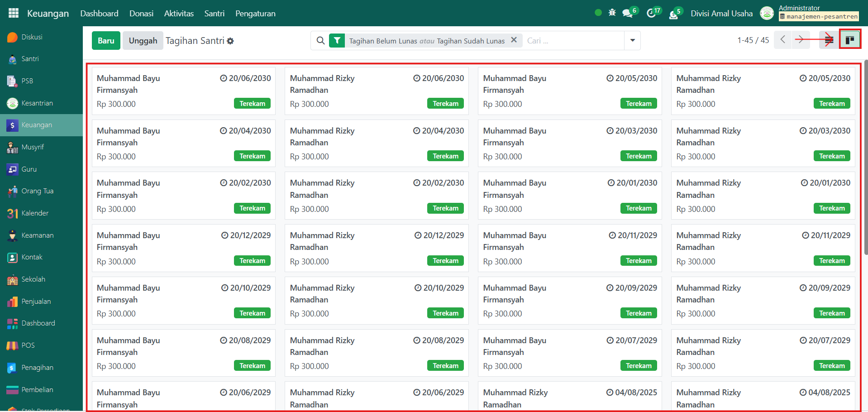
Task: Expand the search options dropdown arrow
Action: point(632,41)
